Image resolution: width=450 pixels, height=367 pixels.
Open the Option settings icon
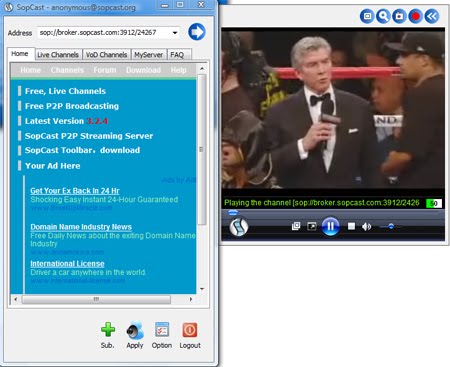tap(162, 330)
